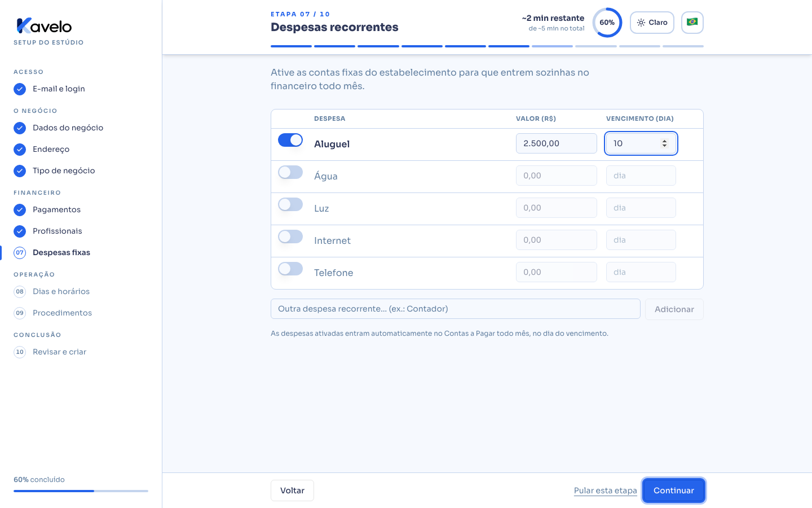Viewport: 812px width, 508px height.
Task: Click the E-mail e login checkmark icon
Action: [x=20, y=89]
